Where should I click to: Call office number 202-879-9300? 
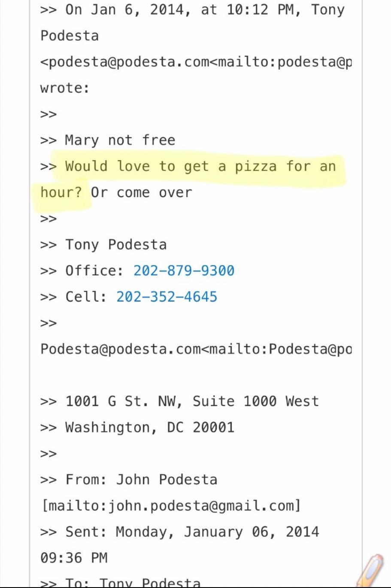[184, 271]
